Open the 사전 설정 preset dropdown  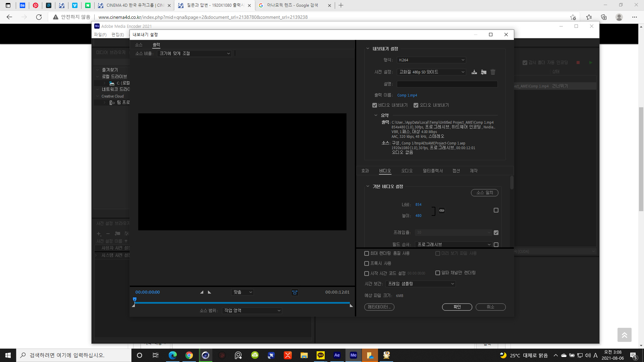[x=431, y=72]
